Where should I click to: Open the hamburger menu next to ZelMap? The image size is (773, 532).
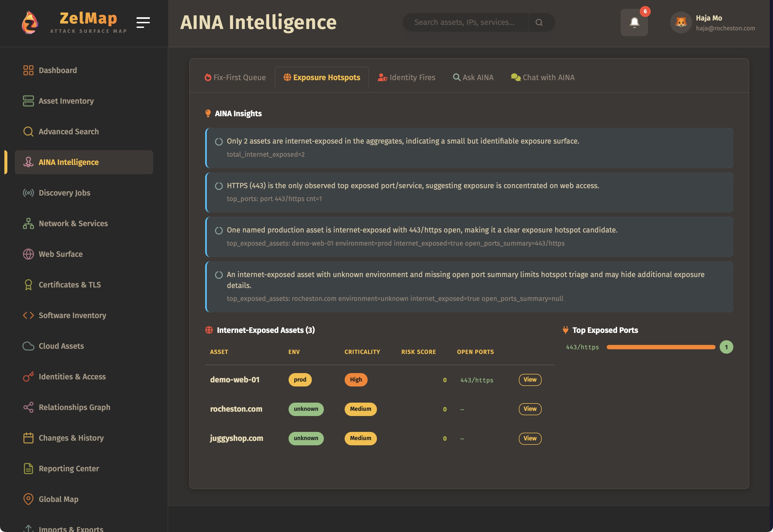[x=143, y=22]
